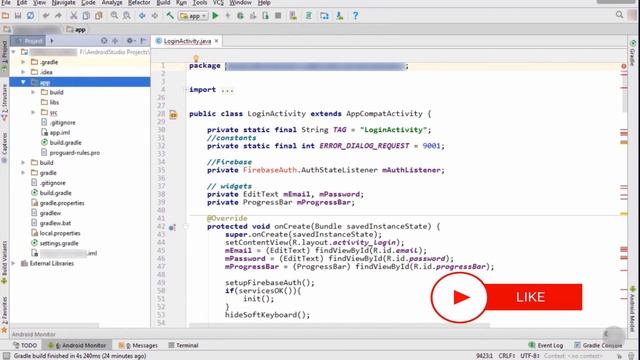Screen dimensions: 640x360
Task: Click the Find magnifier icon
Action: (x=114, y=16)
